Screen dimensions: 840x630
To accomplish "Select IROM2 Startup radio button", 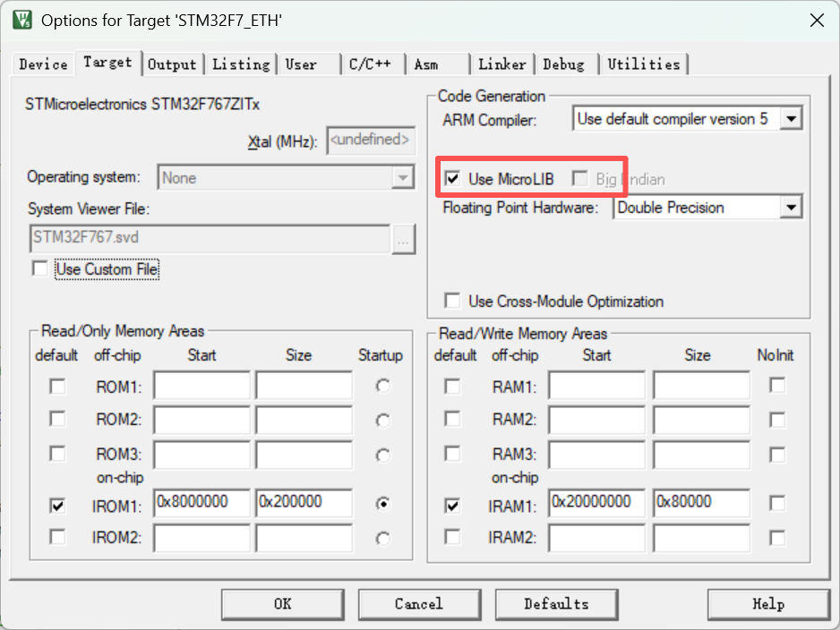I will click(383, 539).
